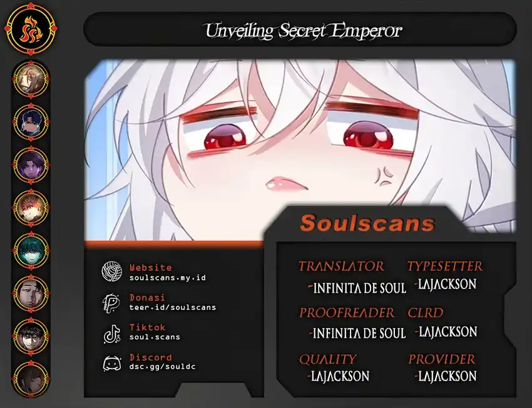Click the Donasi P-shaped icon
This screenshot has width=532, height=408.
pos(111,302)
